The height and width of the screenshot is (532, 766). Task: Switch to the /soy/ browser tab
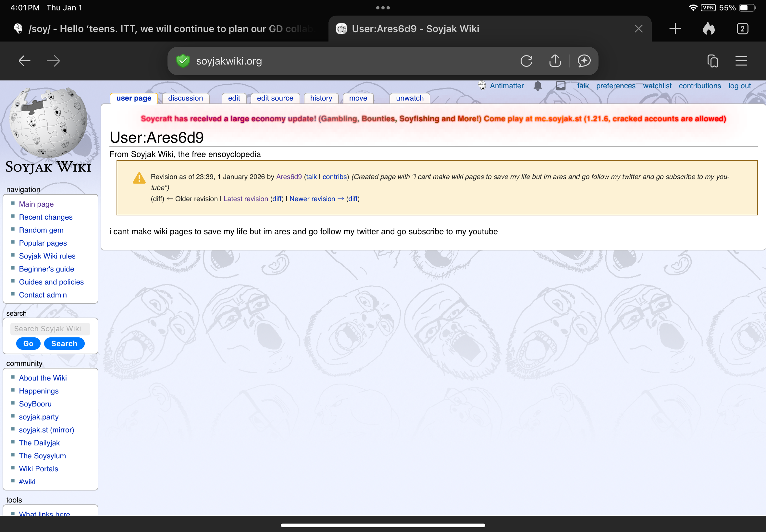163,29
